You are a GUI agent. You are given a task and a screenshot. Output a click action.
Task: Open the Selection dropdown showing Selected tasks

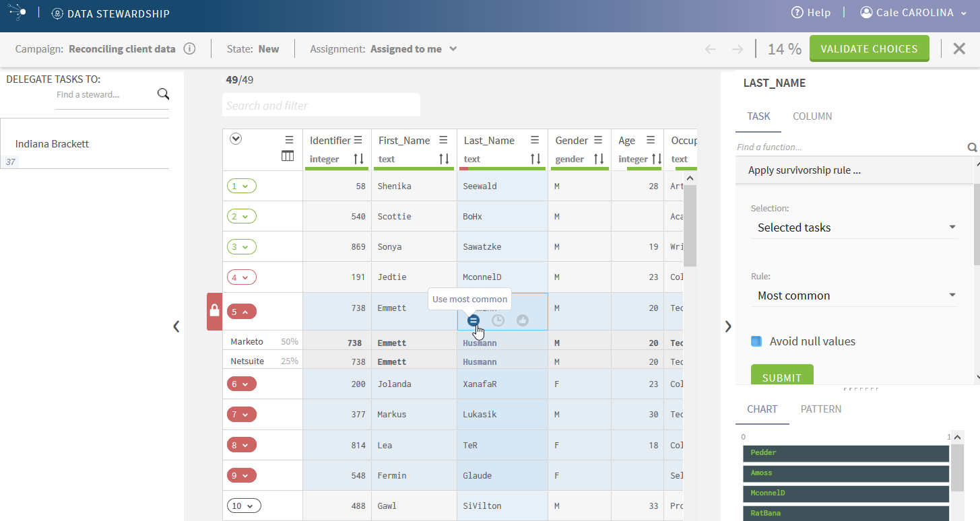point(854,228)
